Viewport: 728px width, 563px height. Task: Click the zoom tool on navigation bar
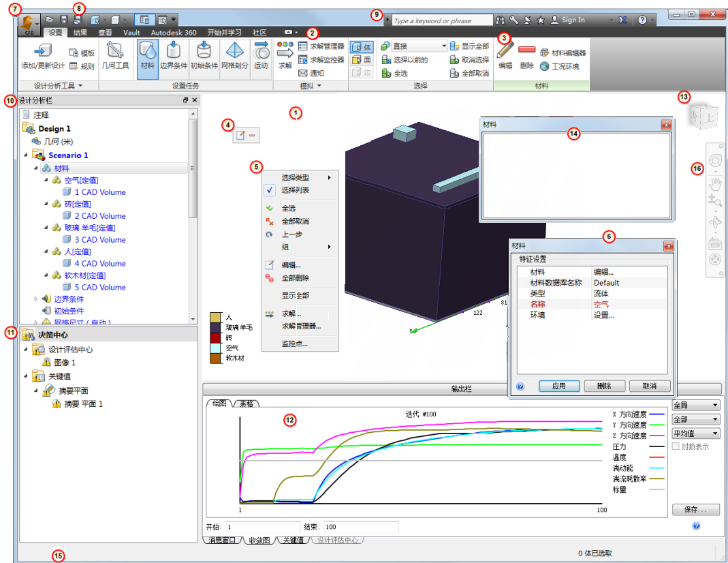click(715, 201)
